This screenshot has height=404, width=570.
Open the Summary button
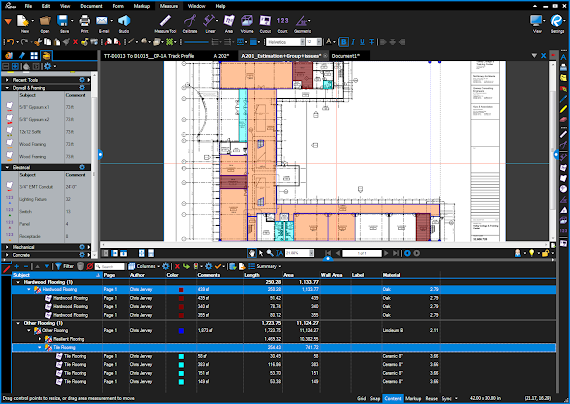[x=264, y=267]
